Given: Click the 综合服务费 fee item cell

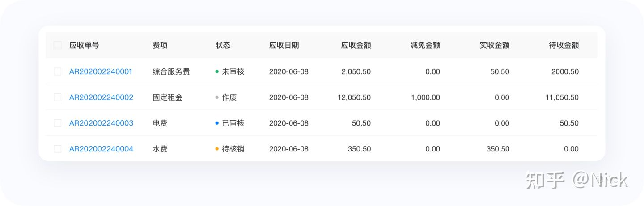Looking at the screenshot, I should (x=171, y=71).
